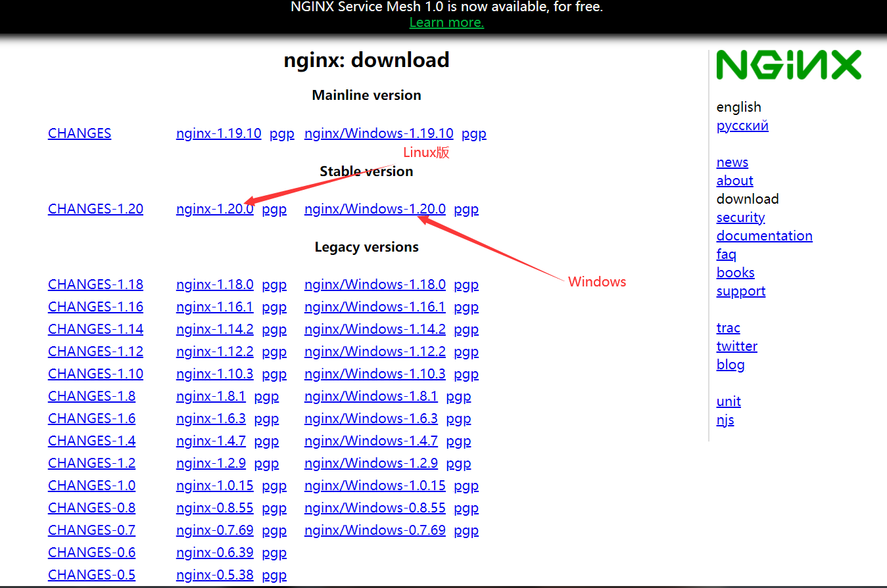Download nginx-1.6.3 source
Viewport: 887px width, 588px height.
coord(210,418)
